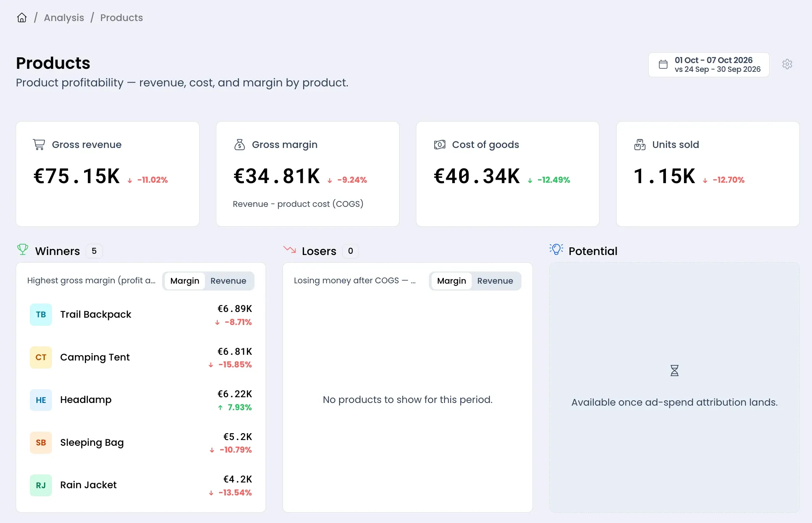Click the calendar icon in date picker
Image resolution: width=812 pixels, height=523 pixels.
point(663,64)
